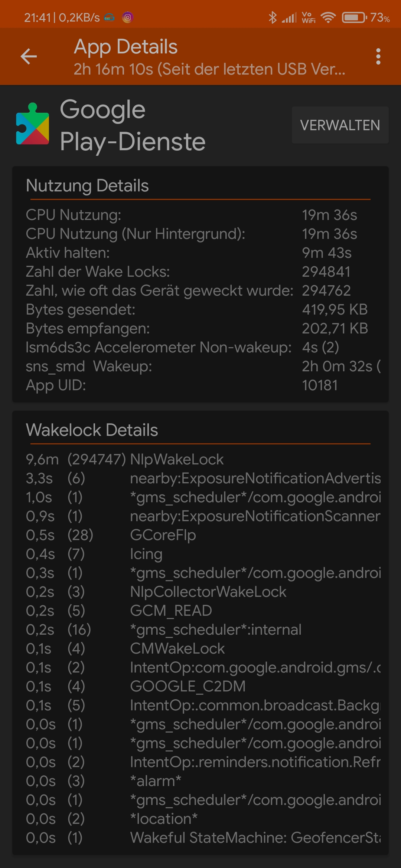Image resolution: width=401 pixels, height=868 pixels.
Task: Tap the Icing wakelock entry
Action: [x=146, y=554]
